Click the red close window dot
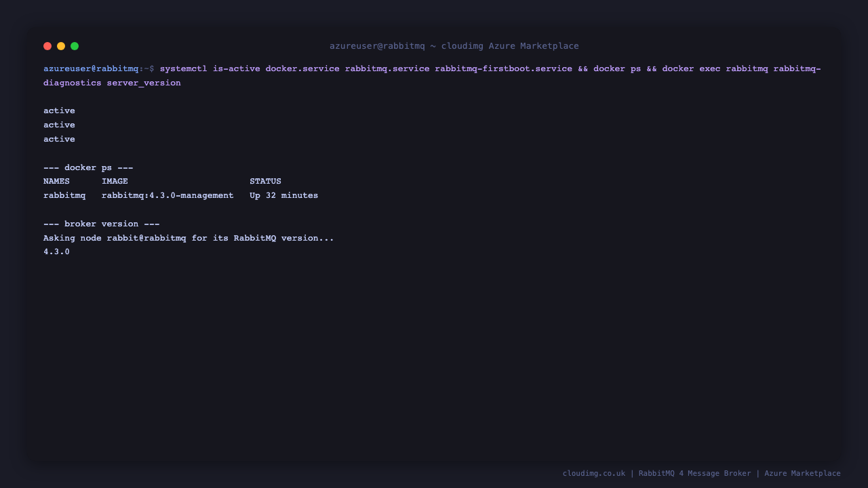 [47, 46]
